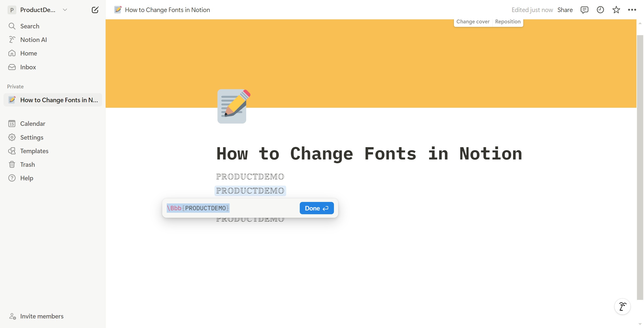Click the first PRODUCTDEMO equation line
The height and width of the screenshot is (328, 644).
coord(250,177)
